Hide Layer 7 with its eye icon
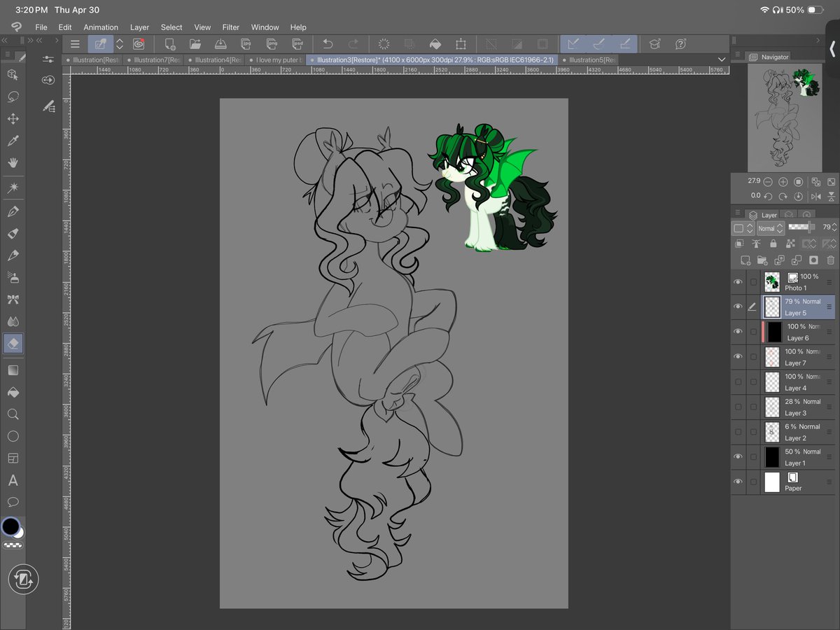 tap(738, 357)
